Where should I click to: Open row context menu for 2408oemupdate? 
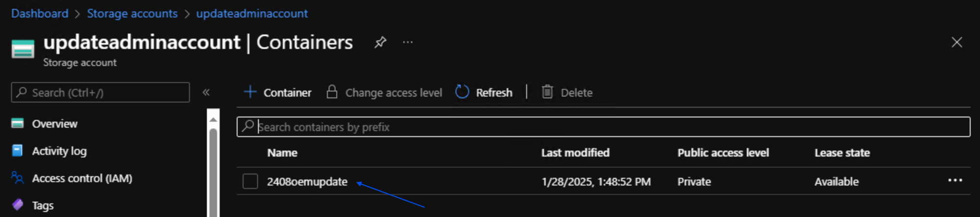point(955,181)
